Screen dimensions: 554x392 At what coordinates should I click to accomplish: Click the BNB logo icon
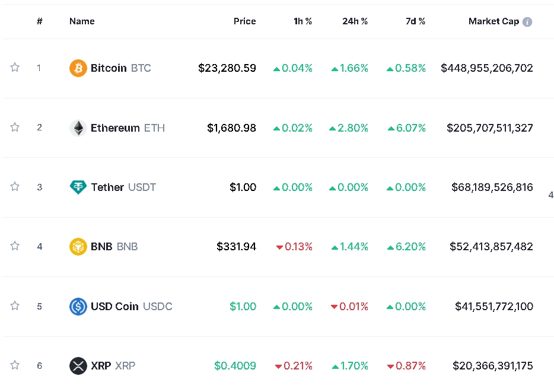78,246
